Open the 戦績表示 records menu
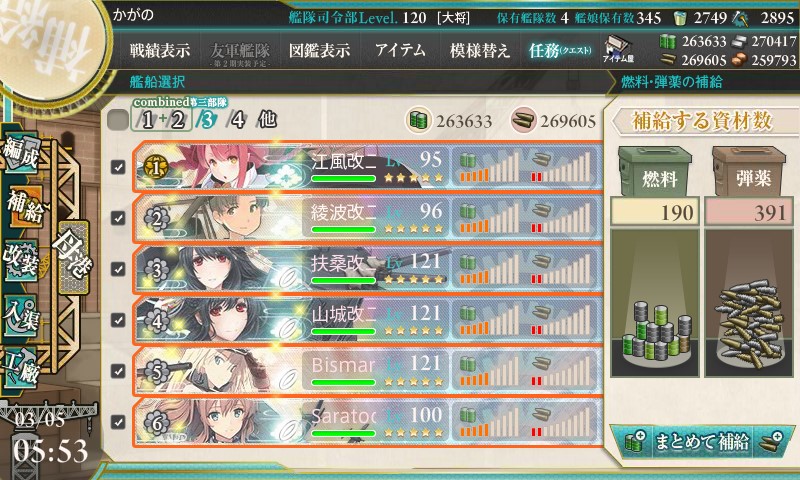This screenshot has width=800, height=480. (x=160, y=50)
